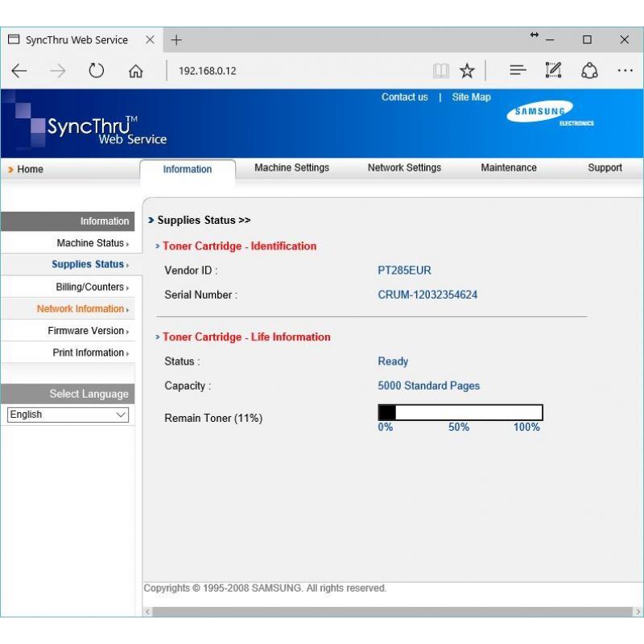Click Toner Cartridge - Life Information heading
Image resolution: width=644 pixels, height=644 pixels.
tap(246, 336)
